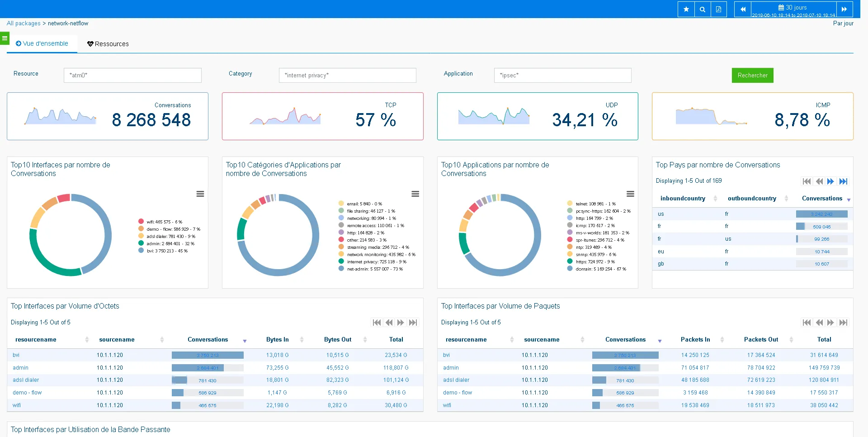Viewport: 868px width, 437px height.
Task: Sort the inboundcountry column
Action: [x=715, y=198]
